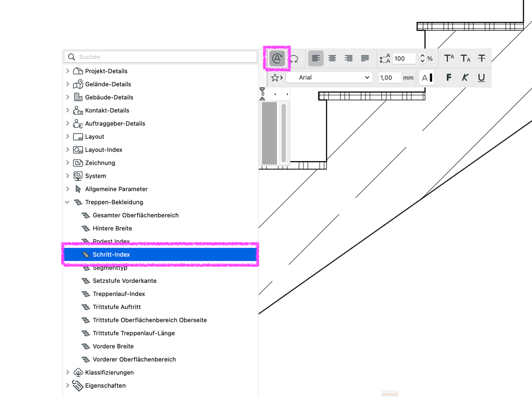This screenshot has width=532, height=397.
Task: Click the Gelände-Details map icon
Action: (78, 84)
